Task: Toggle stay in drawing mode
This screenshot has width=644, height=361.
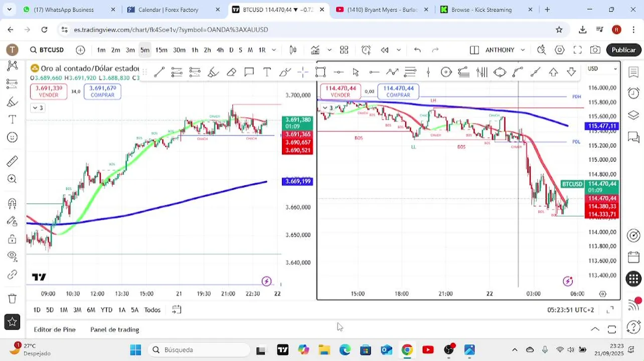Action: pyautogui.click(x=12, y=221)
